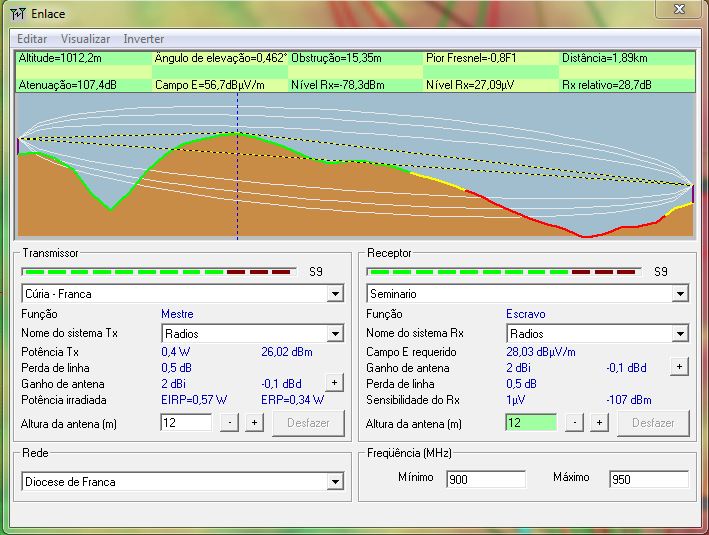Image resolution: width=709 pixels, height=535 pixels.
Task: Increase transmitter antenna height with plus
Action: pyautogui.click(x=254, y=423)
